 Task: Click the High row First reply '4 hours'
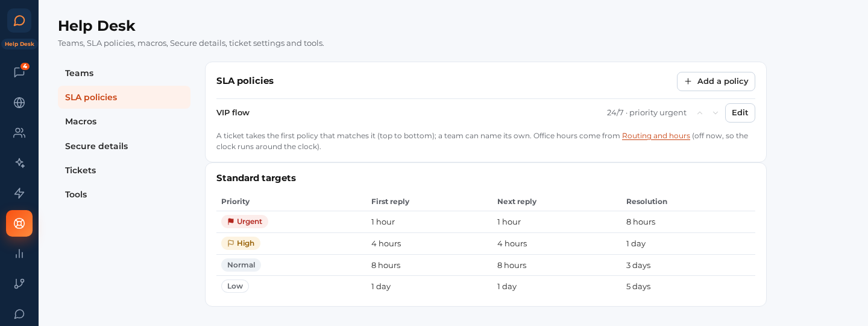(386, 243)
